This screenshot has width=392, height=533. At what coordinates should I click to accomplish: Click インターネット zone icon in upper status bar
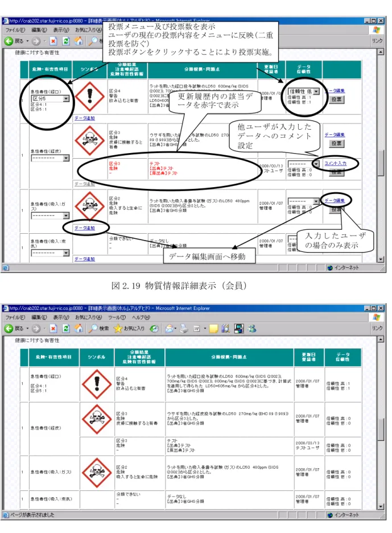tap(330, 267)
